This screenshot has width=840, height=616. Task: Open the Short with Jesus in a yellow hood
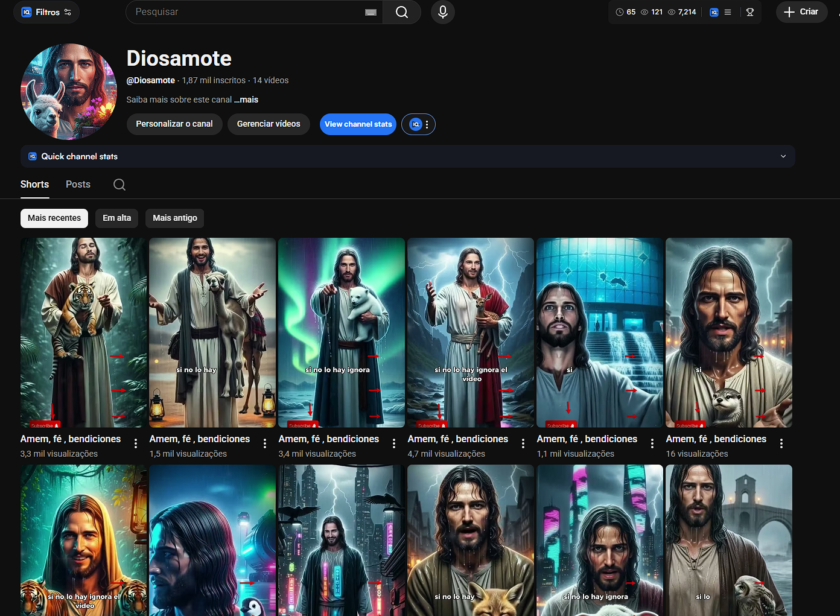(84, 541)
